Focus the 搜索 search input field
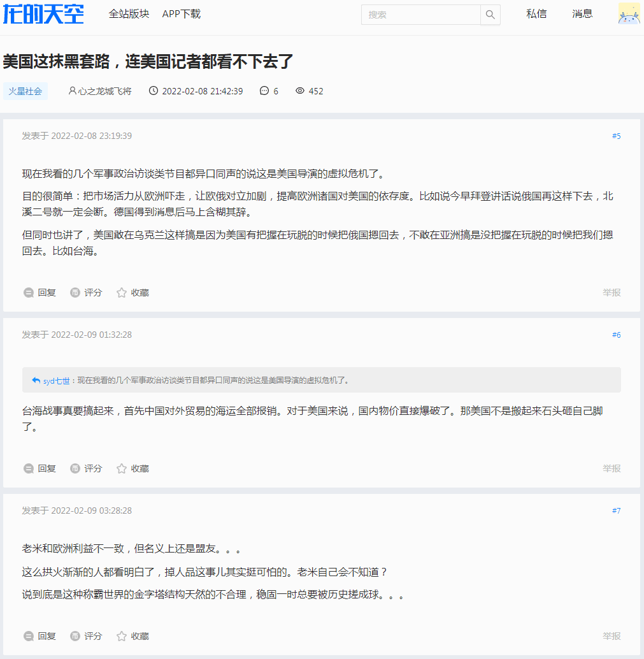The width and height of the screenshot is (644, 659). [x=420, y=15]
